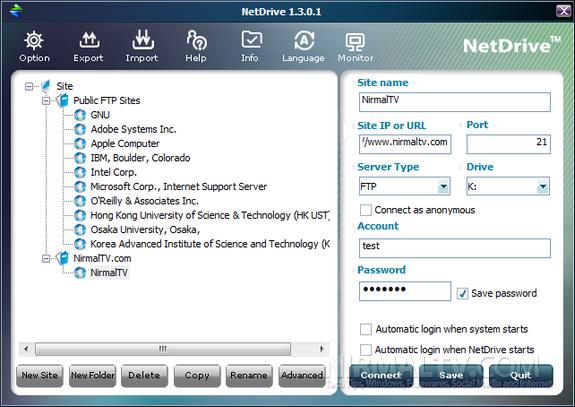The width and height of the screenshot is (575, 407).
Task: Enable Automatic login when NetDrive starts
Action: [x=366, y=350]
